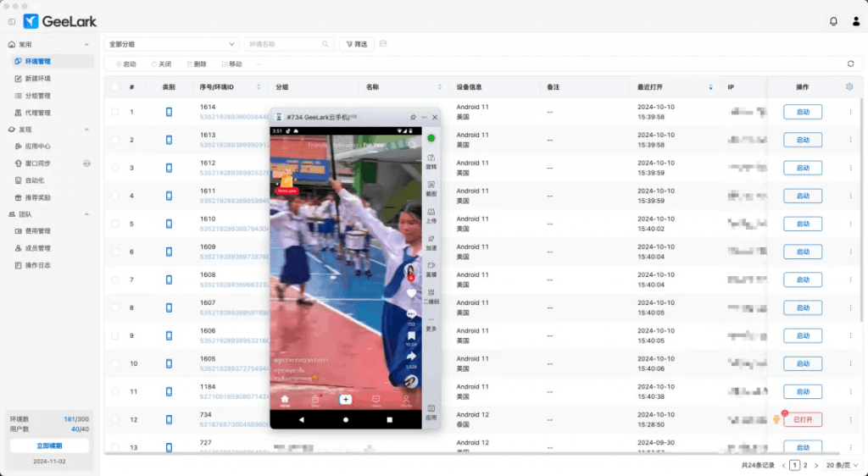Click the 筛选 filter button
Viewport: 868px width, 476px height.
pyautogui.click(x=356, y=44)
